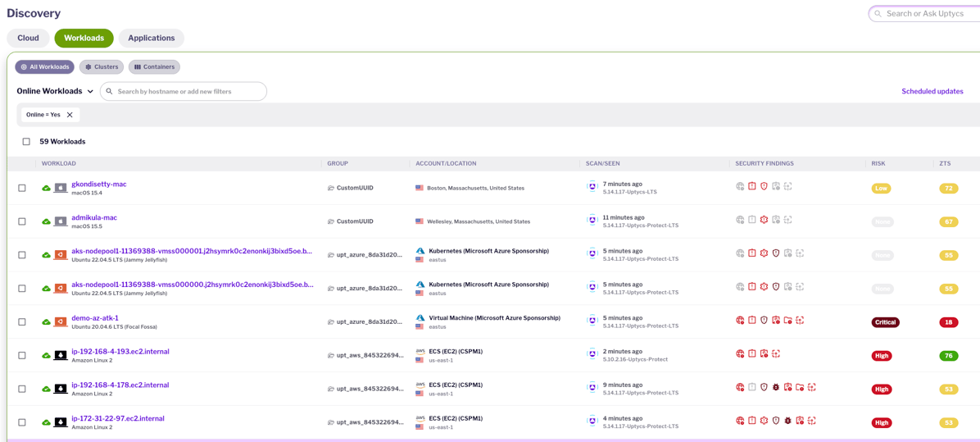Focus the Search by hostname input field
The width and height of the screenshot is (980, 442).
coord(183,91)
